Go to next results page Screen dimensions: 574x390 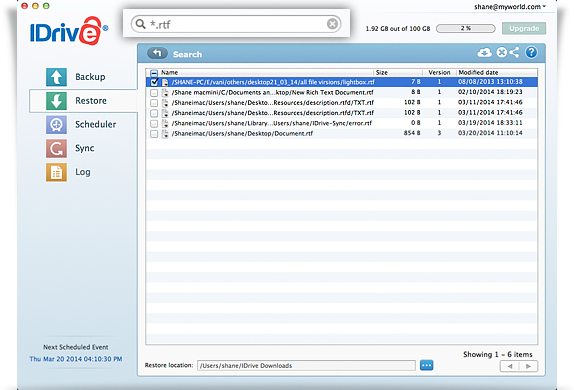point(528,366)
